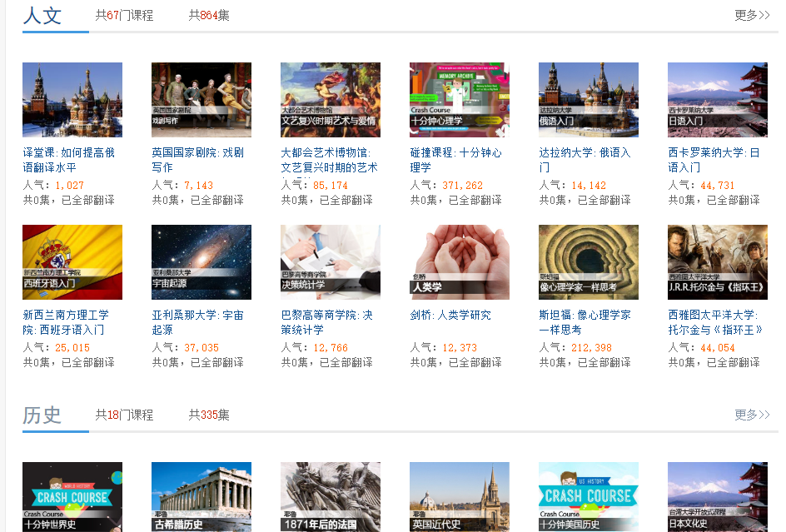Open the J.R.R.托尔金与《指环王》 thumbnail
This screenshot has height=532, width=786.
click(x=718, y=262)
